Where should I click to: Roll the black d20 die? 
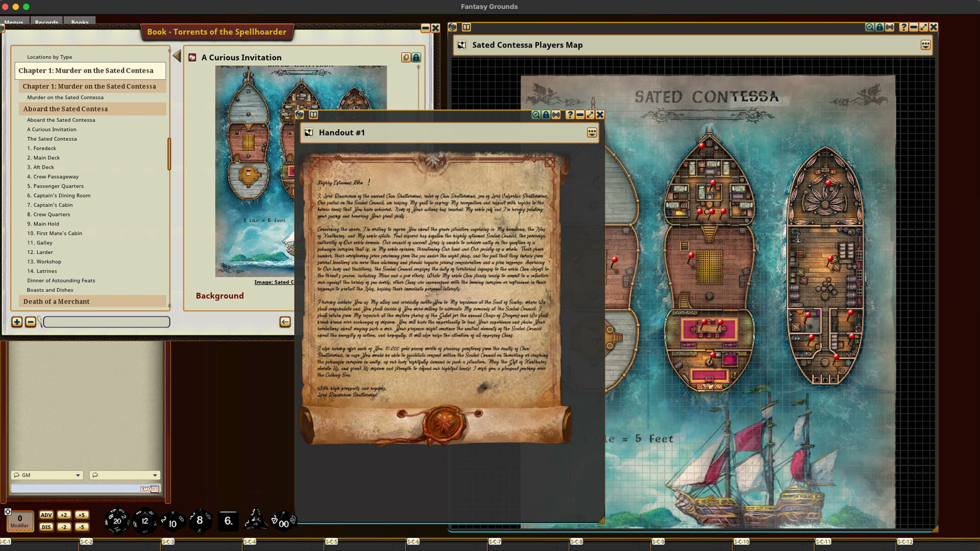coord(117,521)
